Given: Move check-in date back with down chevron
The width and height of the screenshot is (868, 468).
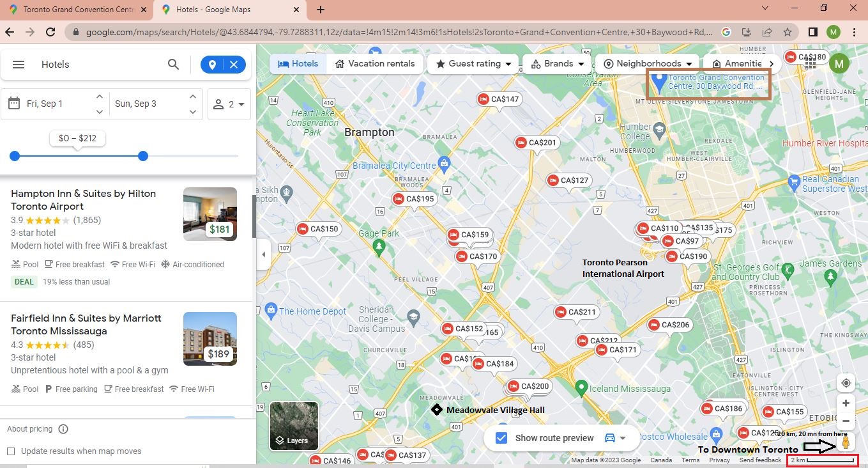Looking at the screenshot, I should [x=100, y=112].
